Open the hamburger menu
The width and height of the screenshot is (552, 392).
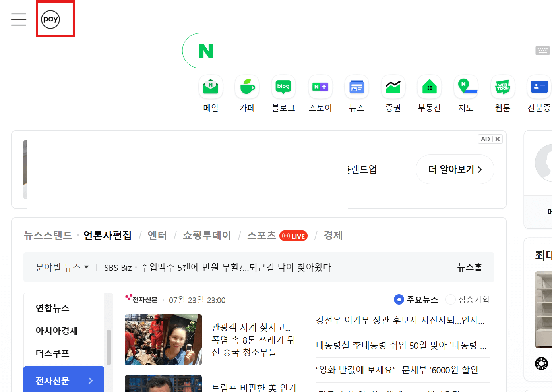pos(19,19)
